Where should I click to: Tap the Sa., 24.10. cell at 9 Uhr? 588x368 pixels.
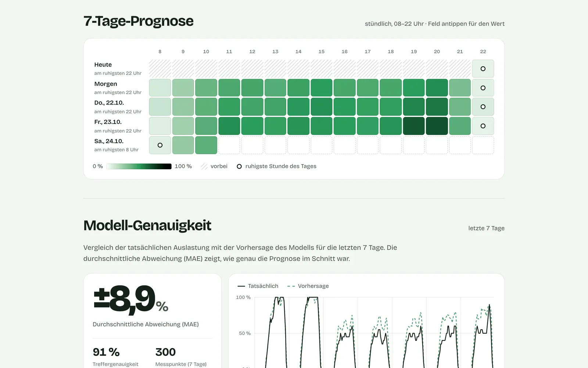(x=183, y=145)
